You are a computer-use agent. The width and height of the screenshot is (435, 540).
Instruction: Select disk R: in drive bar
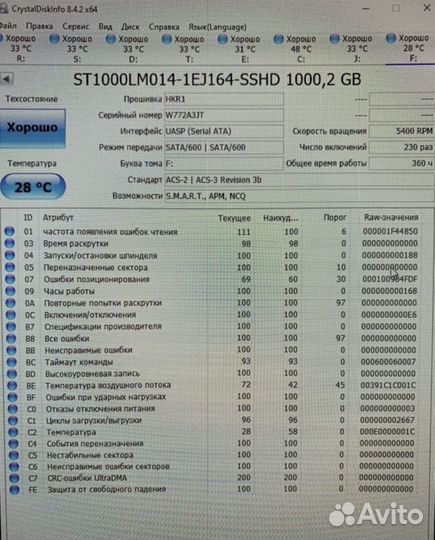tap(20, 48)
